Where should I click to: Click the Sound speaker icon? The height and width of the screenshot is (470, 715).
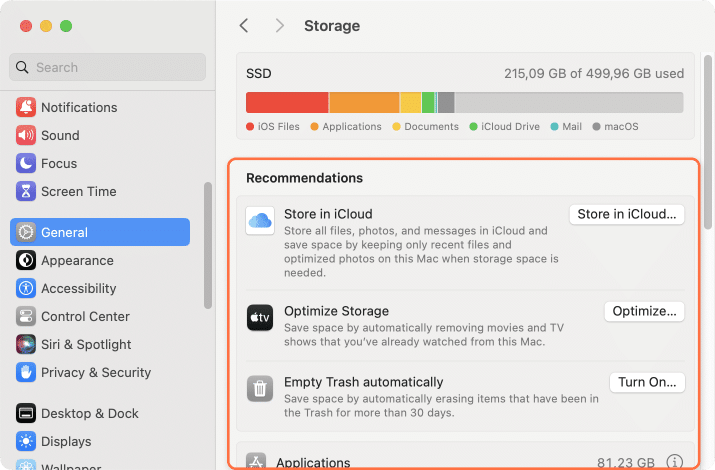(26, 135)
